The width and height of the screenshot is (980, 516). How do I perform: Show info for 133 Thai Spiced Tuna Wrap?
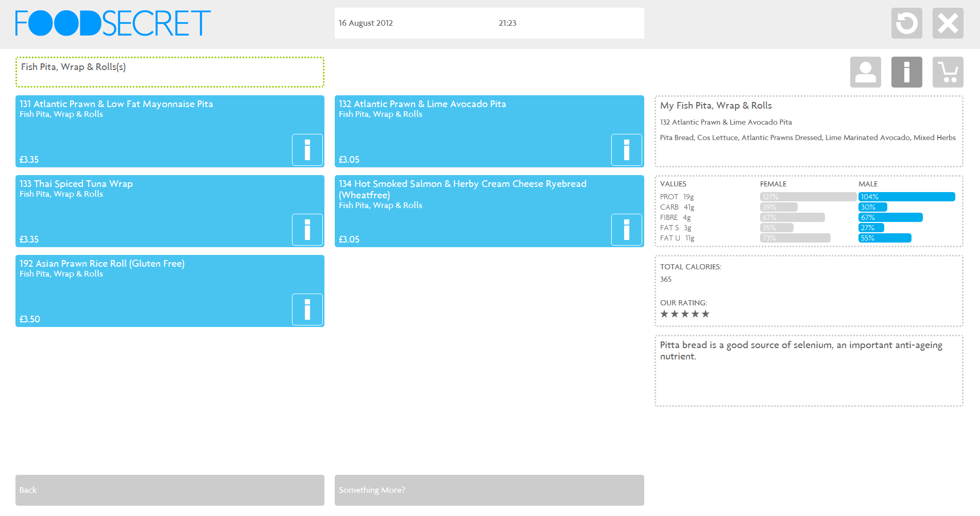click(x=307, y=230)
